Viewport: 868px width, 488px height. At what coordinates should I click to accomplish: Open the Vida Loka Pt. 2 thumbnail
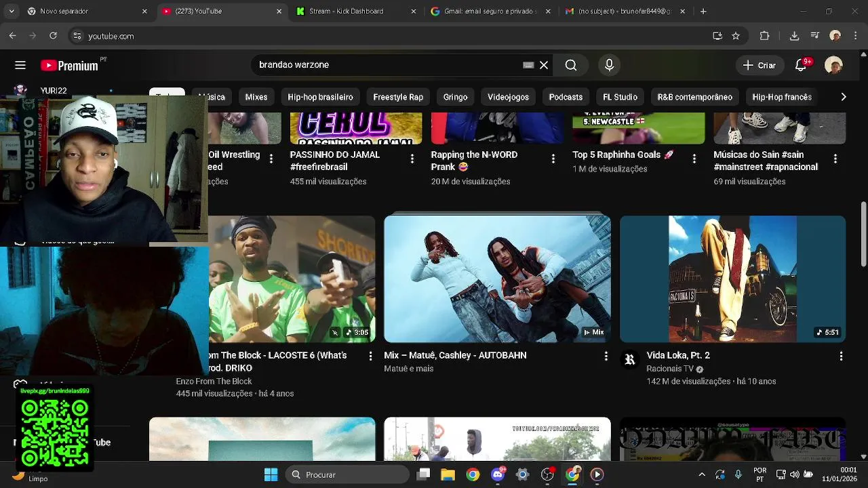(732, 279)
